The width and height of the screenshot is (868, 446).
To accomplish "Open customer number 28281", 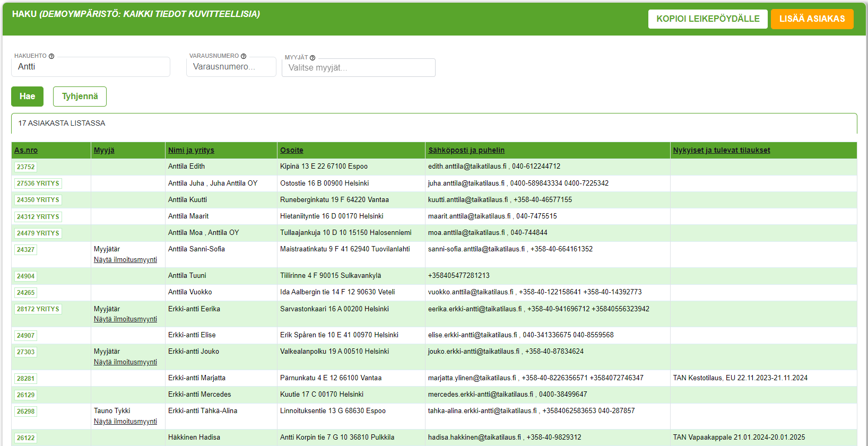I will [25, 379].
